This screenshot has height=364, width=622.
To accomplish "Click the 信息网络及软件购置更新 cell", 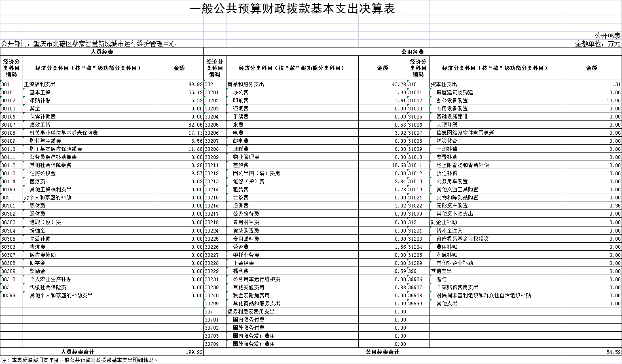I will click(496, 133).
